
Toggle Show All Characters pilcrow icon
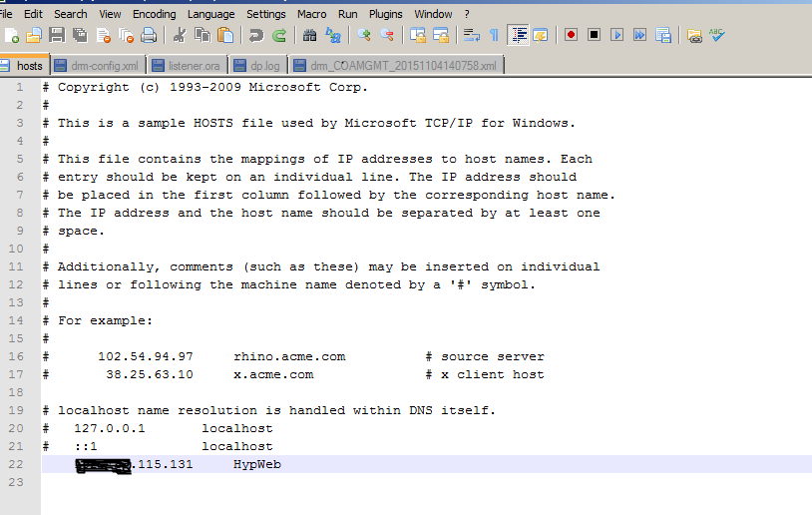[x=494, y=36]
